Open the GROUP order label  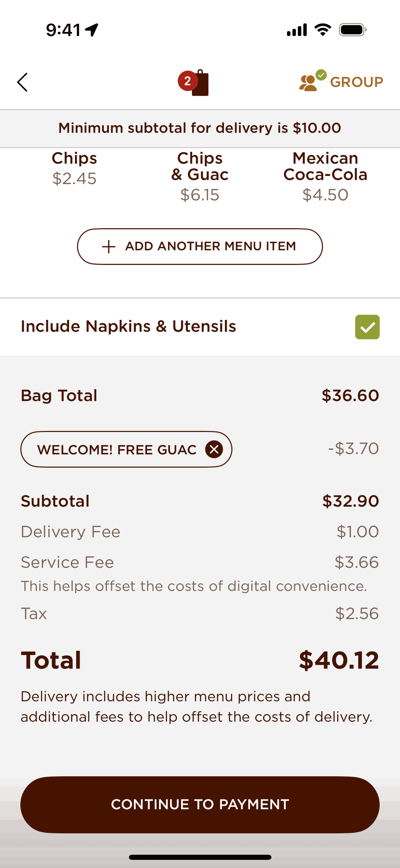coord(356,82)
